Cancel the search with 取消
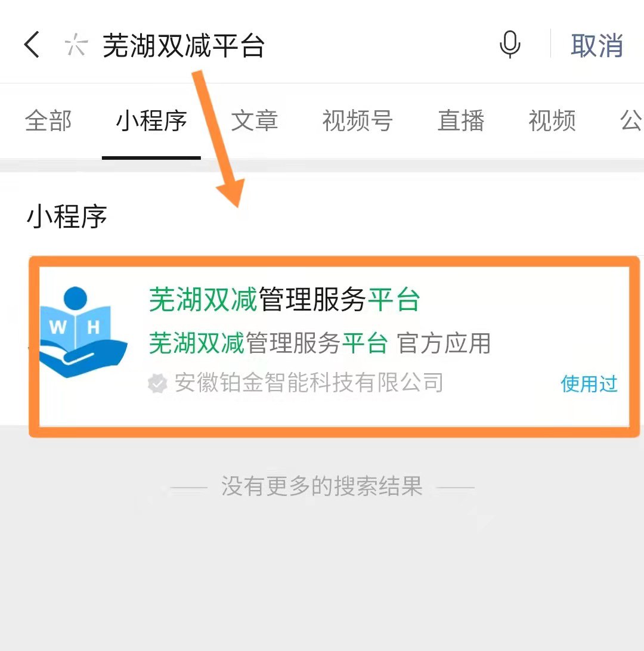 tap(597, 45)
